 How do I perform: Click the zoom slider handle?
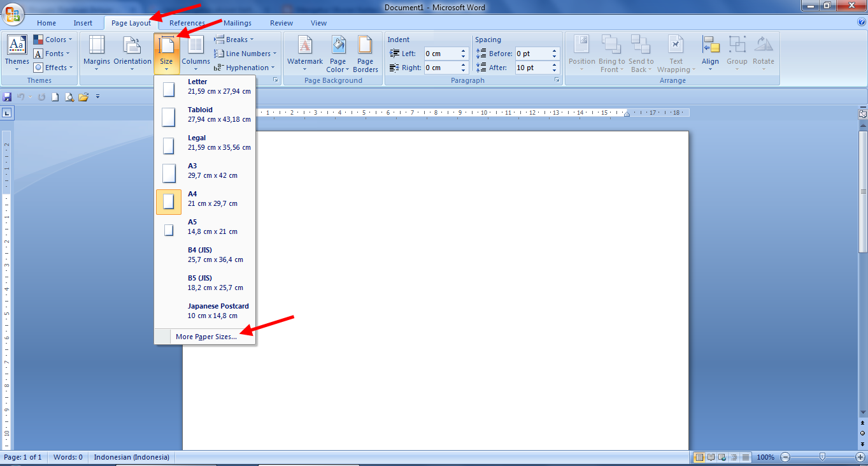(823, 457)
